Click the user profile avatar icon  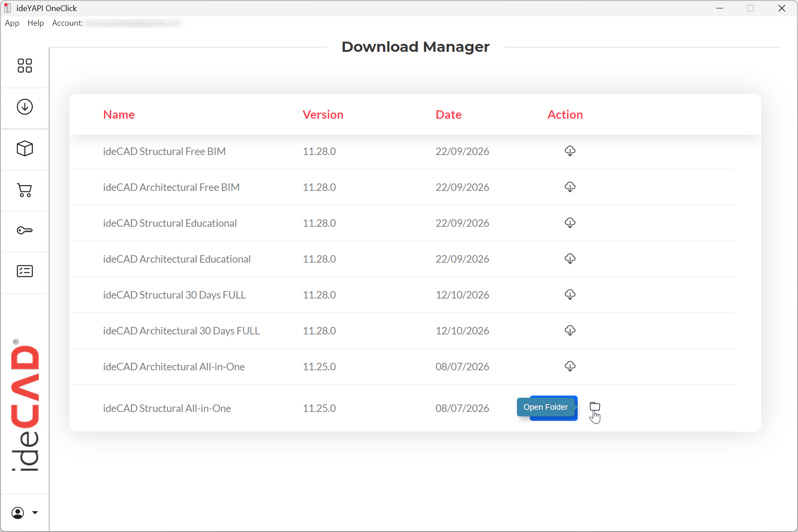tap(18, 513)
